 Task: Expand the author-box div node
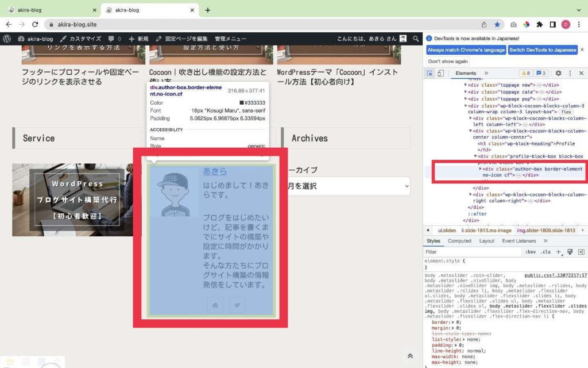[481, 169]
